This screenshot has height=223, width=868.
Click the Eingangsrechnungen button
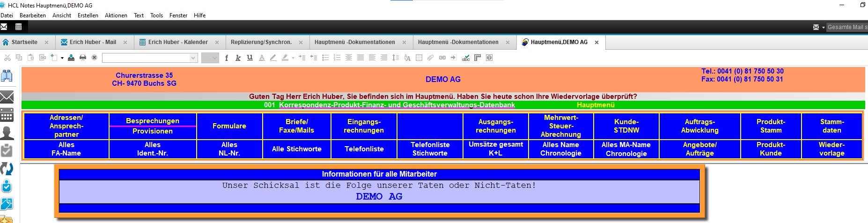[x=364, y=126]
